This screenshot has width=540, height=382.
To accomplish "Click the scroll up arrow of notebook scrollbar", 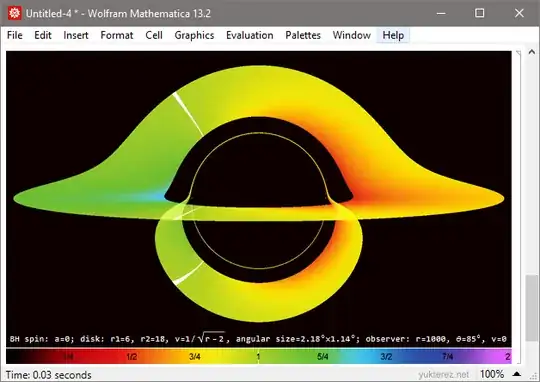I will pos(532,52).
